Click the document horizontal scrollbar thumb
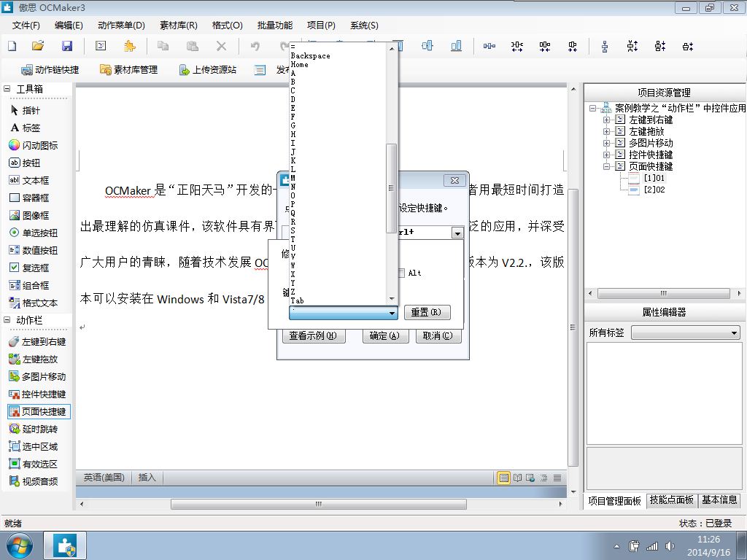The width and height of the screenshot is (747, 560). (318, 504)
